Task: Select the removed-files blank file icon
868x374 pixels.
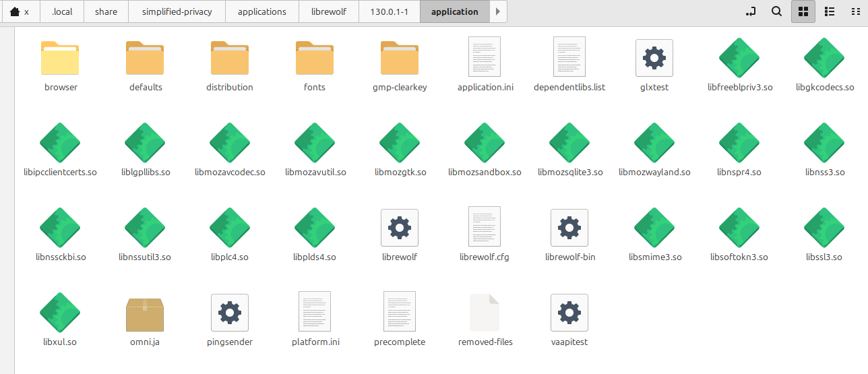Action: click(x=485, y=312)
